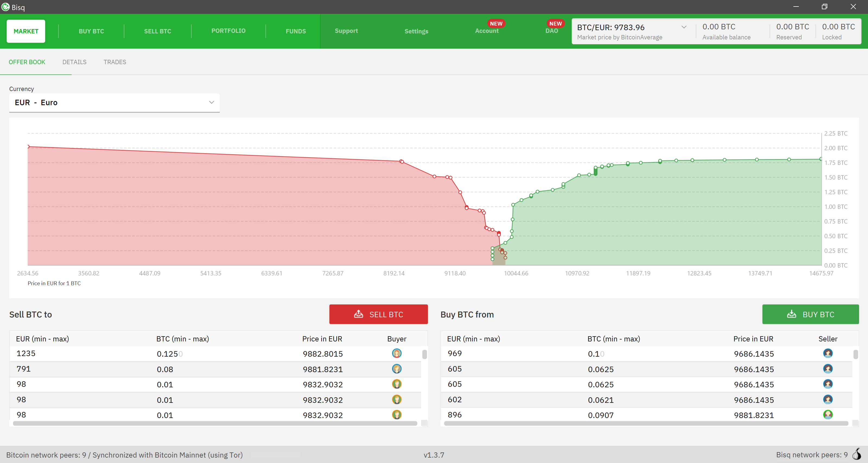Click the Bisq network peers: 9 status text
This screenshot has height=463, width=868.
pyautogui.click(x=812, y=455)
